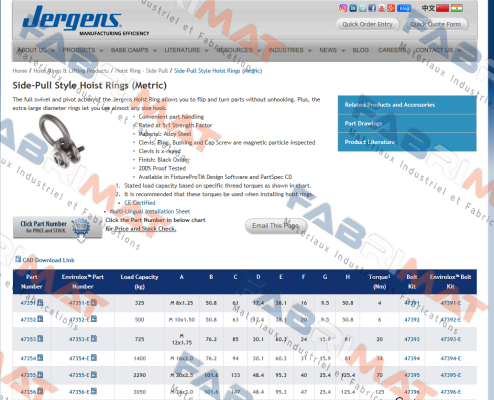Open Related Products and Accessories panel

coord(407,105)
